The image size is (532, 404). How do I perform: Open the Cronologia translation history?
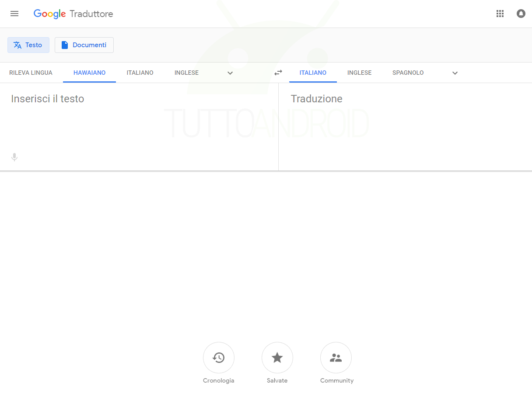(219, 363)
